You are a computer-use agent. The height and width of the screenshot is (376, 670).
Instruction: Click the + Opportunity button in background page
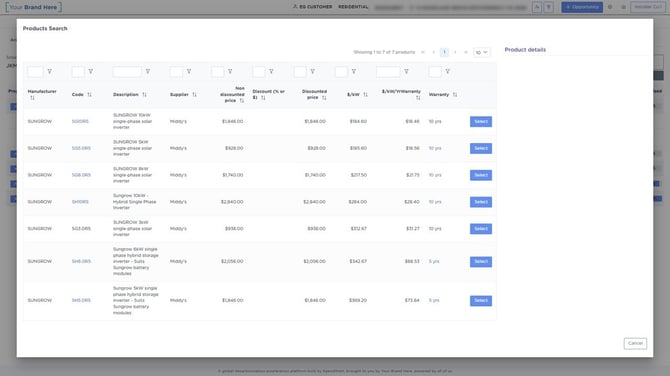(582, 7)
